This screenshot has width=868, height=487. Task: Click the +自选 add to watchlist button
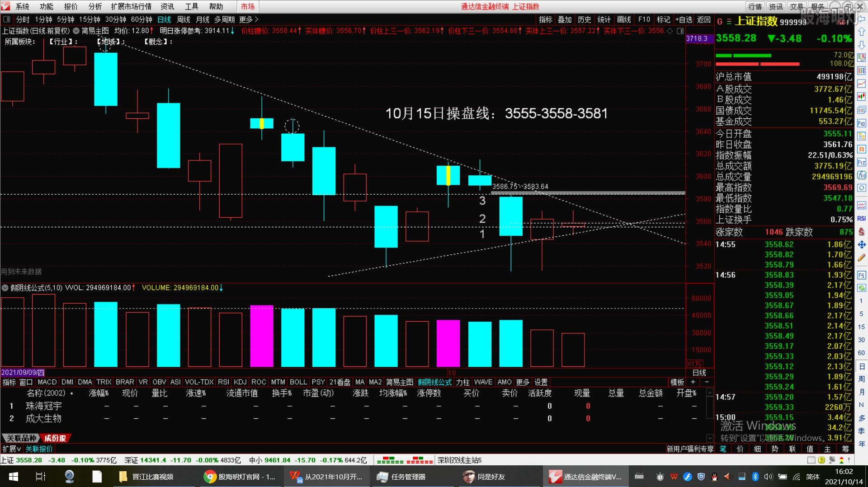tap(684, 19)
